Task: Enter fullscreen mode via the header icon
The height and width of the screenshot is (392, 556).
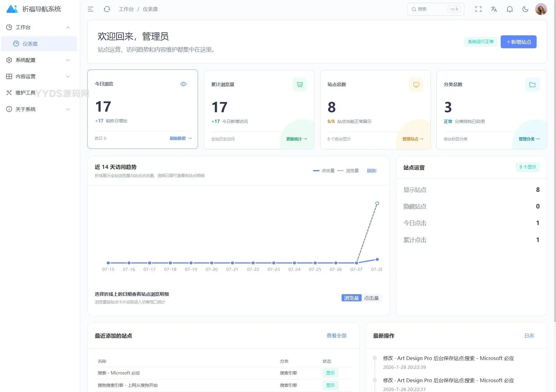Action: tap(478, 9)
